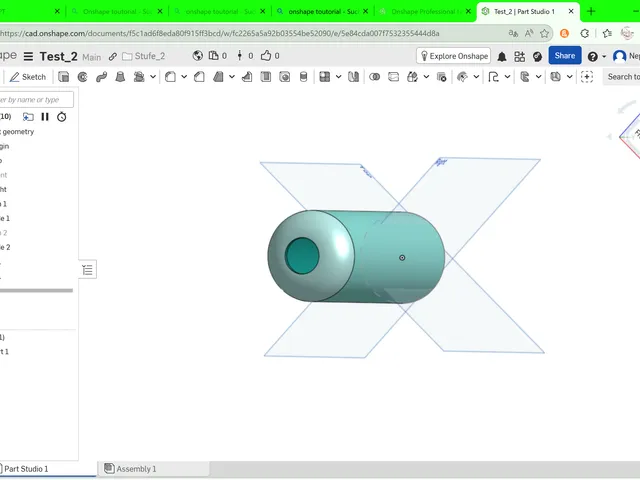Select the Draft tool

click(x=218, y=77)
